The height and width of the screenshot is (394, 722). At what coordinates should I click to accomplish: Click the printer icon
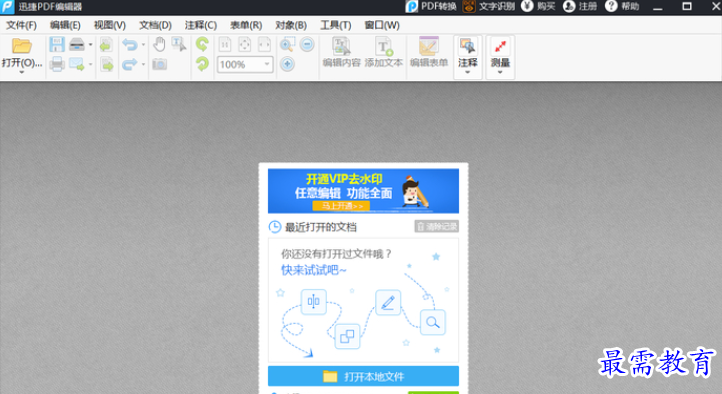(x=57, y=64)
